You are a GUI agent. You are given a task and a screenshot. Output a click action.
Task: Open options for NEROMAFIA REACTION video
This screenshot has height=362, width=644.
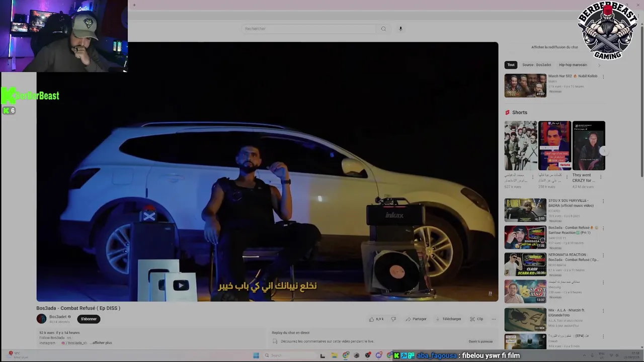point(603,255)
